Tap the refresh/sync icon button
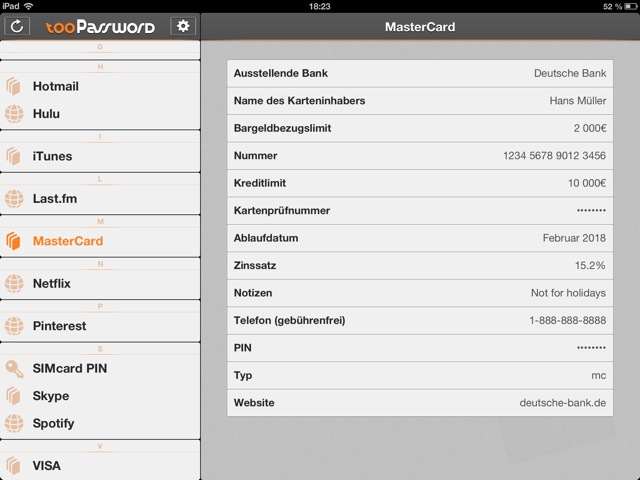640x480 pixels. click(x=17, y=27)
